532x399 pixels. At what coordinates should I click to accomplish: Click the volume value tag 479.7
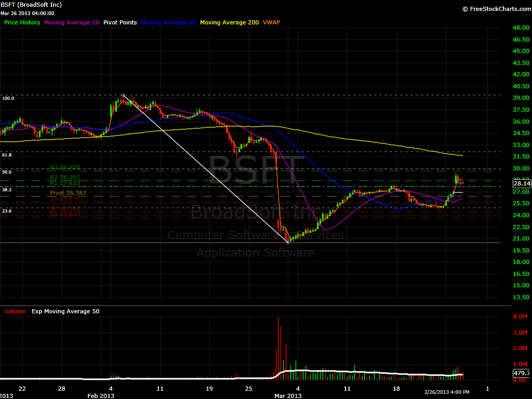(x=521, y=373)
